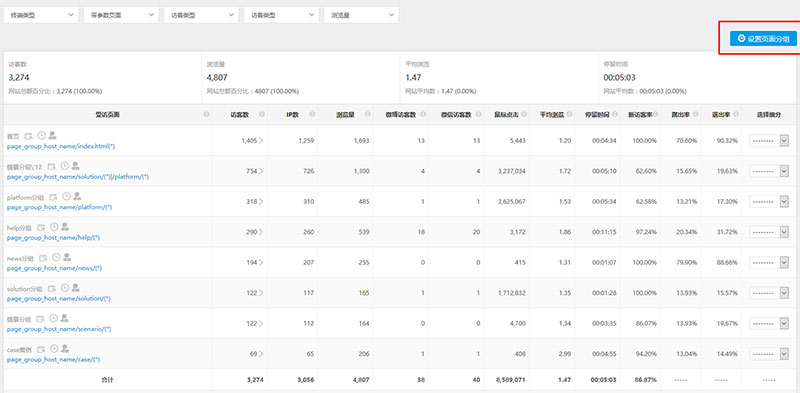Open the 带参数页面 filter dropdown
This screenshot has width=800, height=393.
(x=121, y=15)
